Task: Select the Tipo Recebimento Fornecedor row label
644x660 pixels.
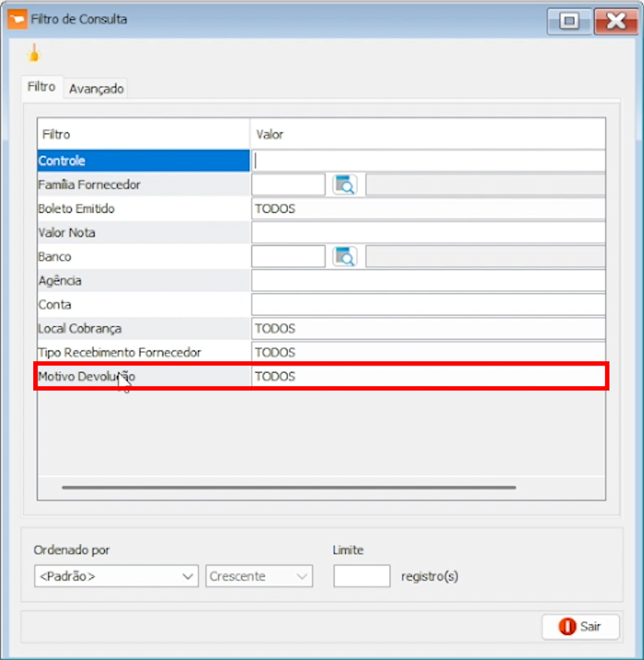Action: (x=120, y=353)
